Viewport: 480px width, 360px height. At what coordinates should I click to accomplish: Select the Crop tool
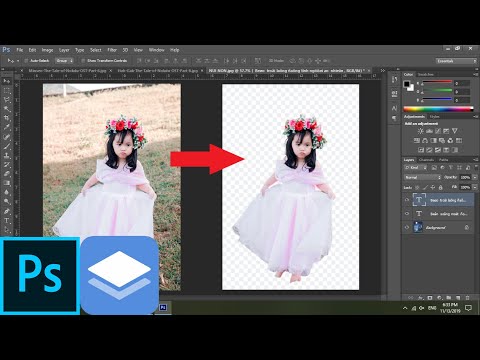7,118
